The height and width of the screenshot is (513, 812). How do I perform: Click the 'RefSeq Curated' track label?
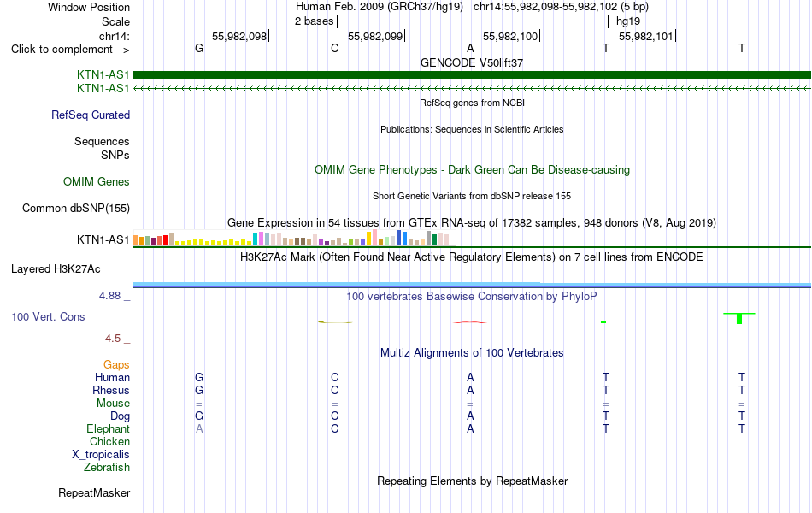(91, 115)
